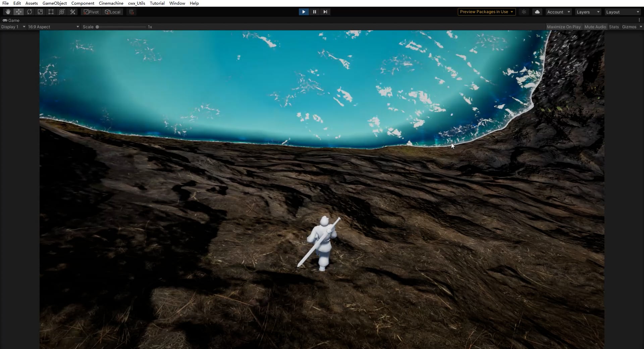Open cloud services icon
644x349 pixels.
click(537, 12)
